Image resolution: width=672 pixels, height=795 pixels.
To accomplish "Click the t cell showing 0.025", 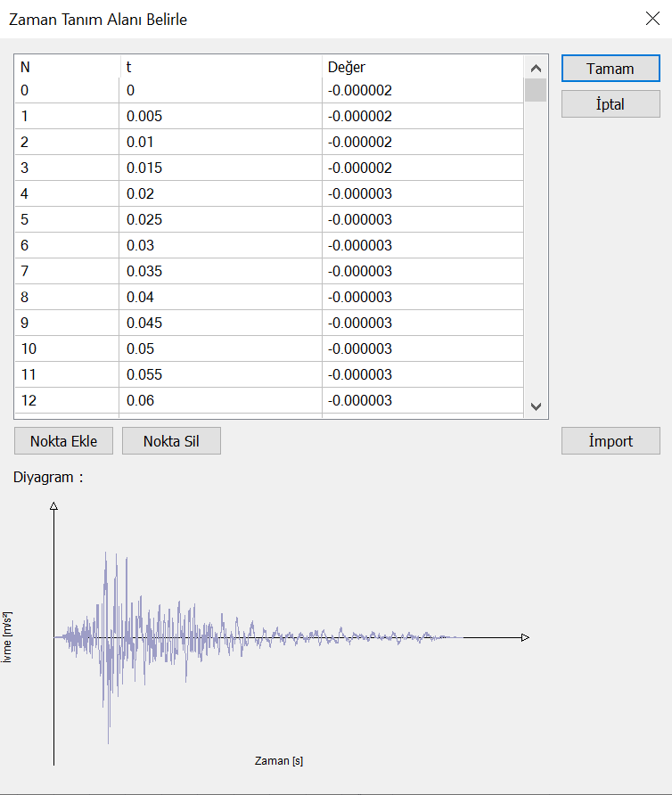I will [220, 220].
